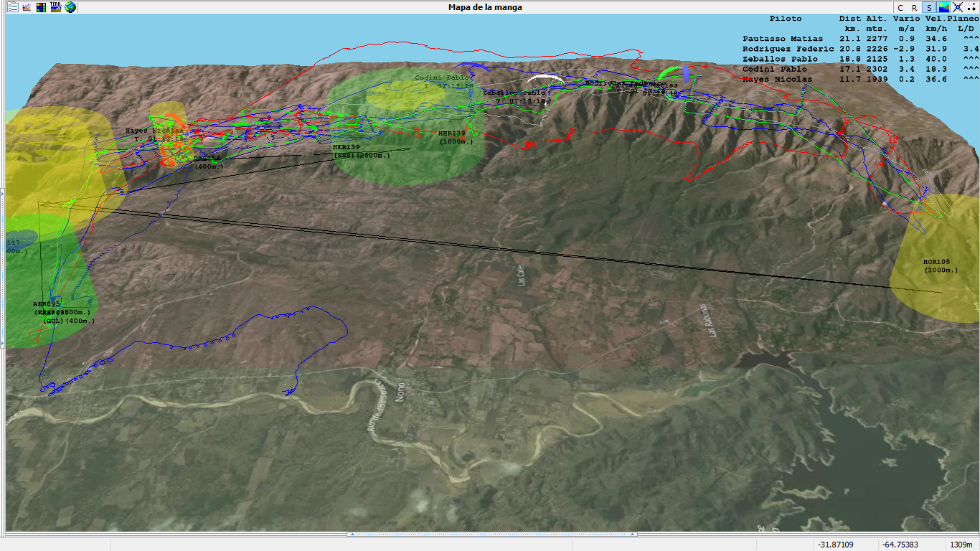Click Zeballos's speed value 40.0

936,59
